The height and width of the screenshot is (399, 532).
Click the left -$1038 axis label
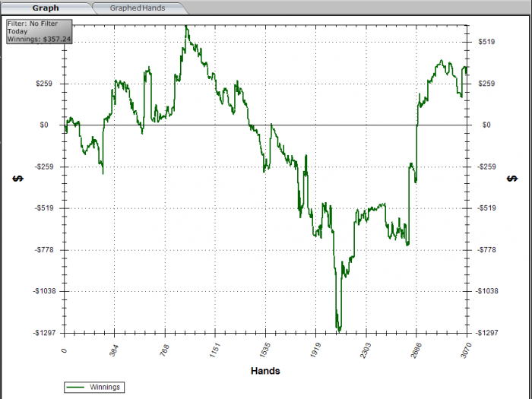click(44, 291)
